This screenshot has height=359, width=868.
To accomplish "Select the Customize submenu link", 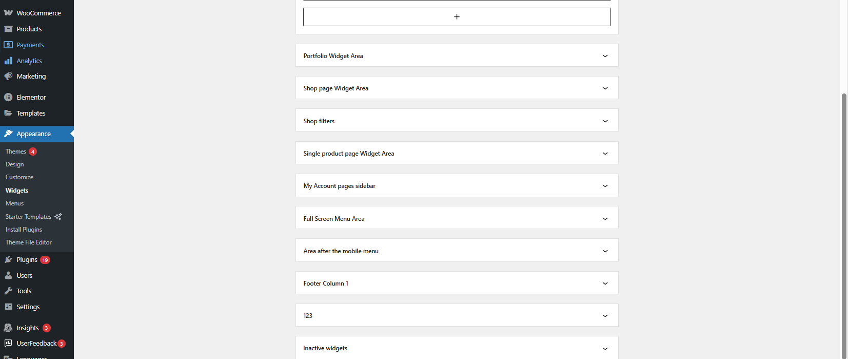I will tap(19, 177).
